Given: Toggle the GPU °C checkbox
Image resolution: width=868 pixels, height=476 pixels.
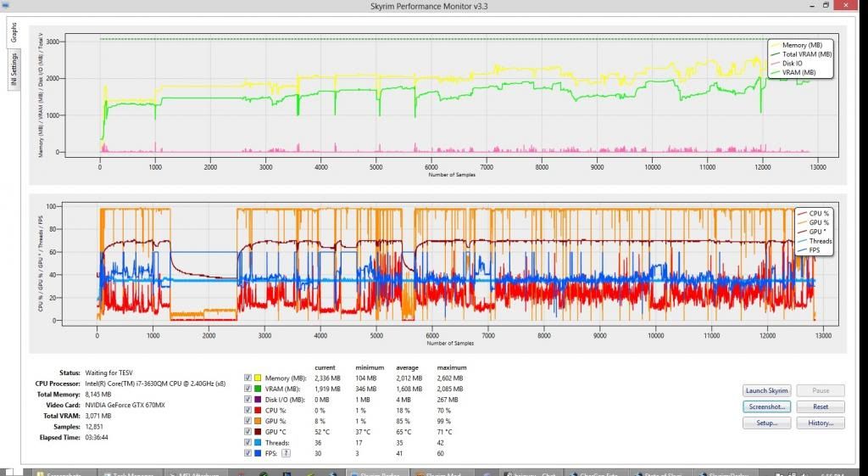Looking at the screenshot, I should [248, 432].
